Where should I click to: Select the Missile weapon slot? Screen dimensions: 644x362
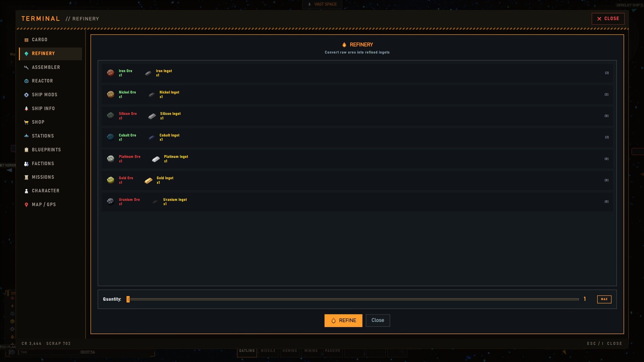(268, 351)
